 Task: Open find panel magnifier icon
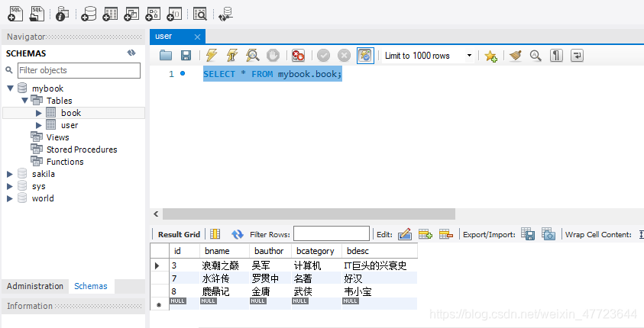(x=536, y=56)
